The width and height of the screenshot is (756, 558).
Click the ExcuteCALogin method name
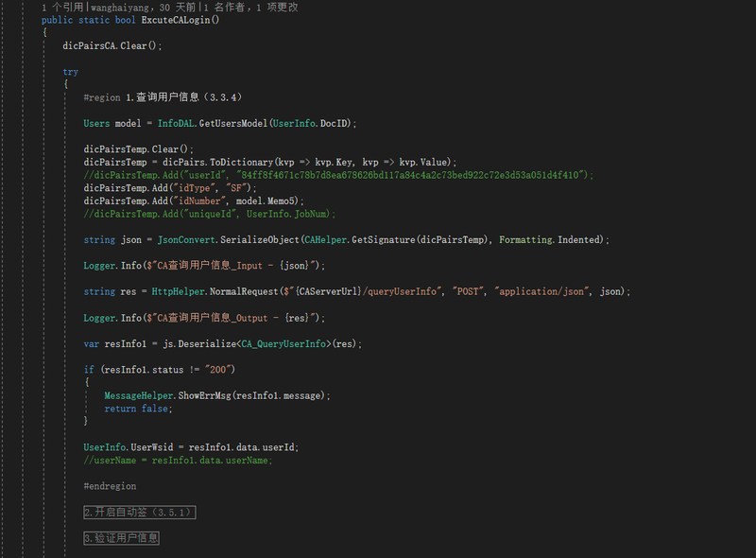176,20
